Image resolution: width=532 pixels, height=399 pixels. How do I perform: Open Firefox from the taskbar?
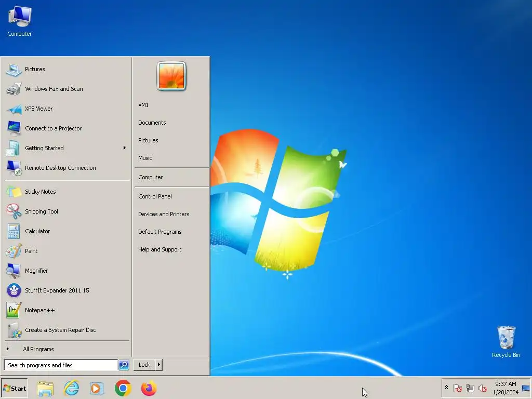point(149,389)
